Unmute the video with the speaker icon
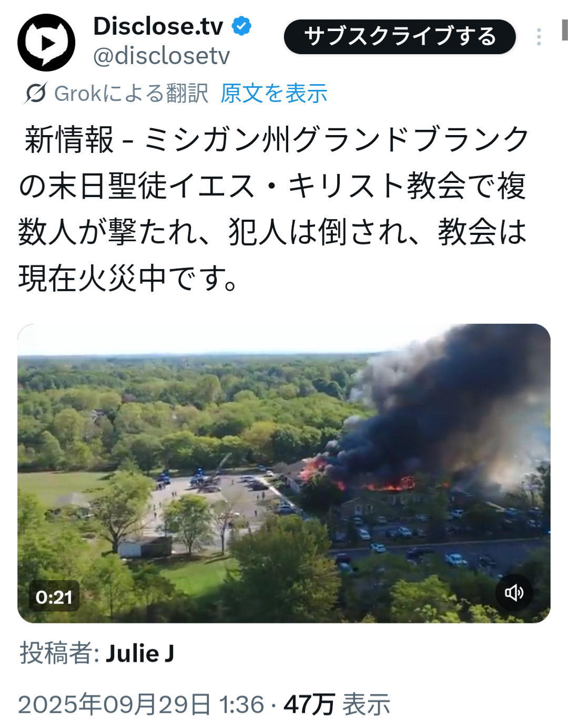Viewport: 568px width, 728px height. coord(514,592)
